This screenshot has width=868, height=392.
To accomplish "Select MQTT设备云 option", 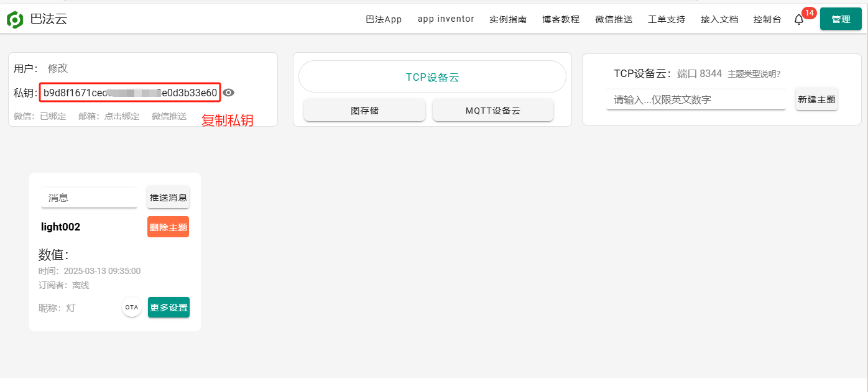I will point(492,111).
